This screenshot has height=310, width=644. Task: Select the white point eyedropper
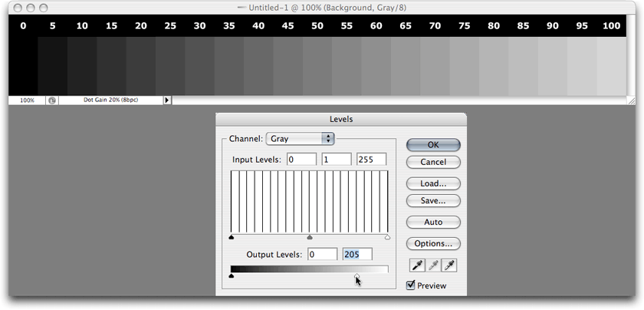tap(449, 265)
